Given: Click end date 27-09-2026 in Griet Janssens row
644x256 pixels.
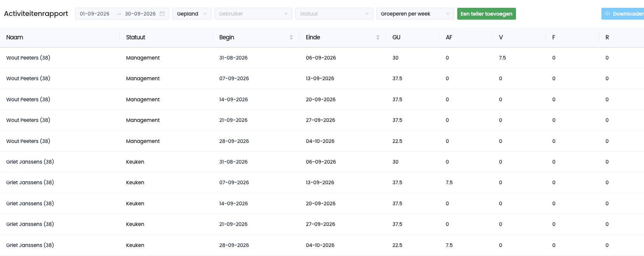Looking at the screenshot, I should tap(321, 224).
